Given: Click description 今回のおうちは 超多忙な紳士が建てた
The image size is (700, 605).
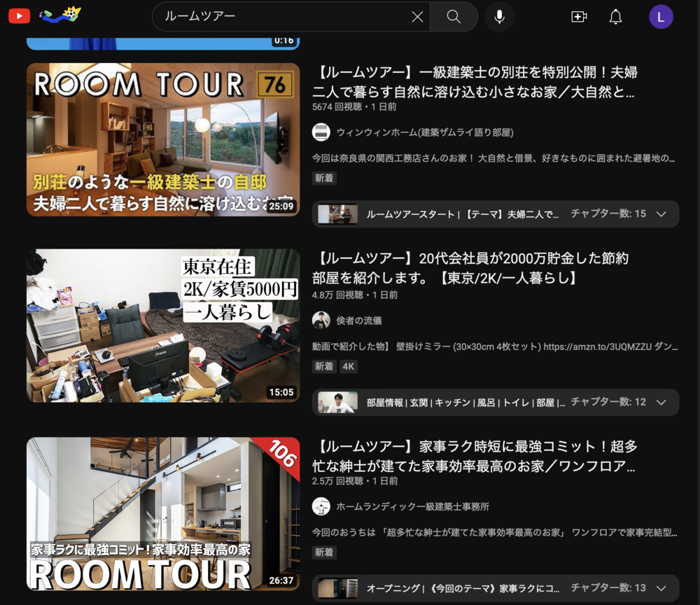Looking at the screenshot, I should coord(494,532).
